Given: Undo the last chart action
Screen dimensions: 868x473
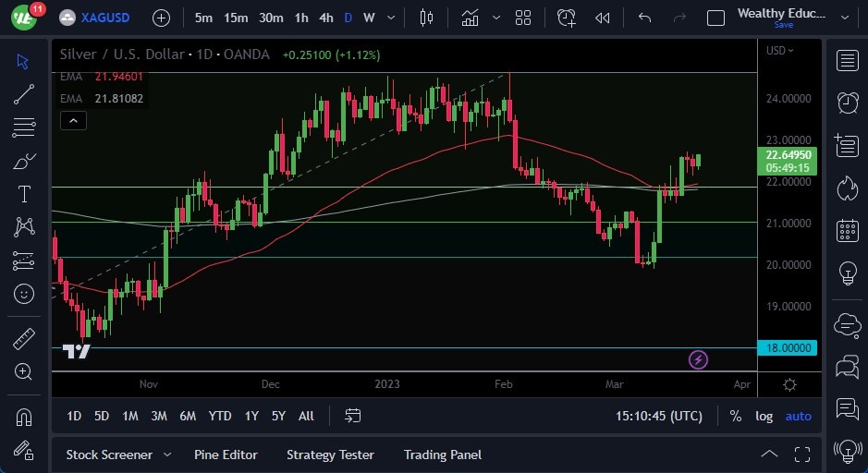Looking at the screenshot, I should (644, 18).
